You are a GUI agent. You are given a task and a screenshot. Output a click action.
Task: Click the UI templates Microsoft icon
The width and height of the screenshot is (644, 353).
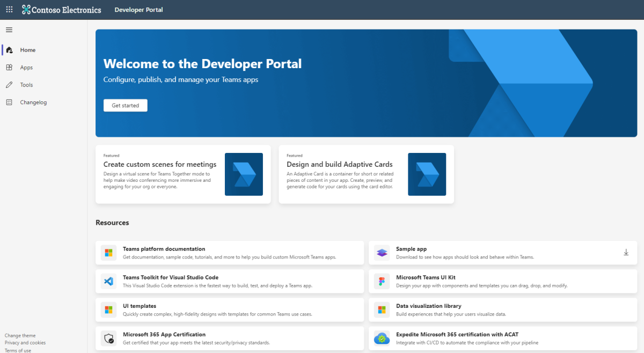tap(108, 310)
